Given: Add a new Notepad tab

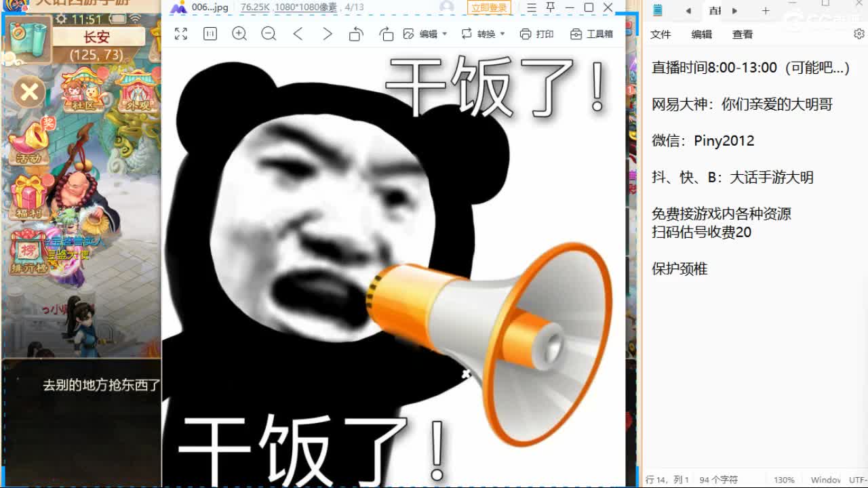Looking at the screenshot, I should click(x=766, y=10).
